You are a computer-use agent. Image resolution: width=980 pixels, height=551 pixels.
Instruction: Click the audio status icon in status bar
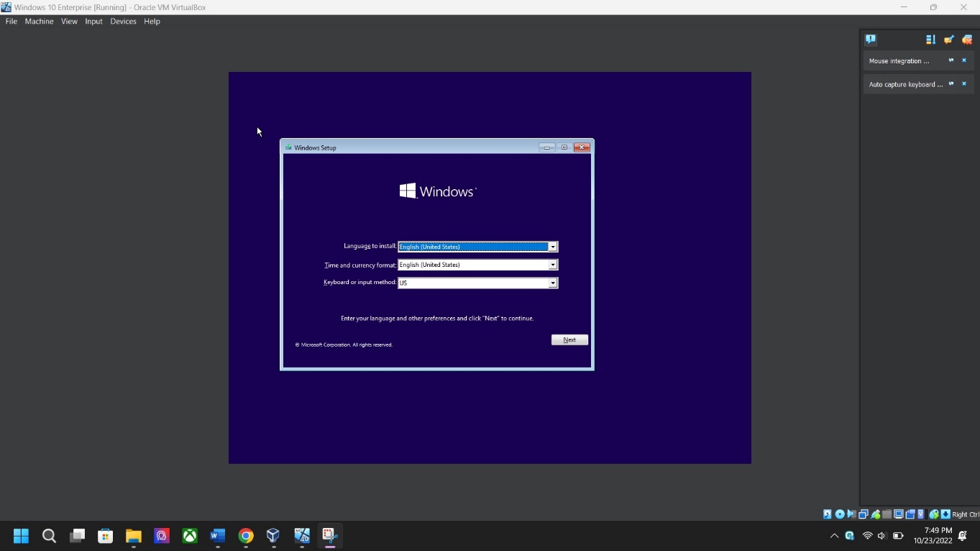point(852,514)
